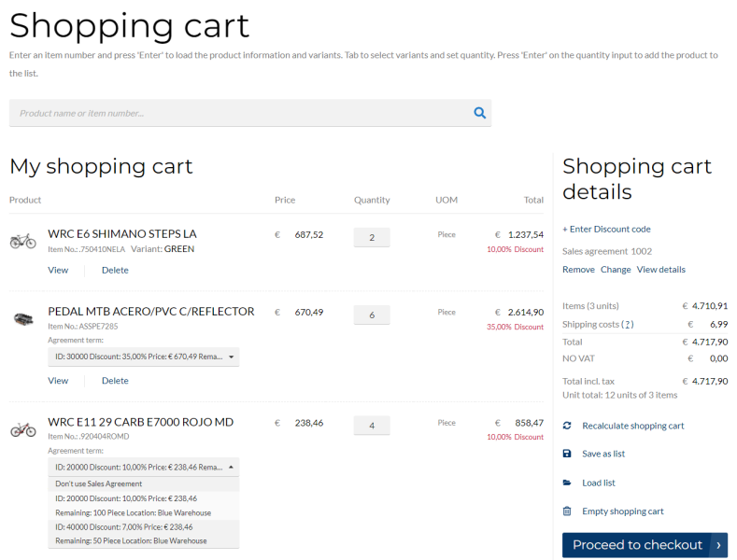Click Empty shopping cart link

coord(623,511)
